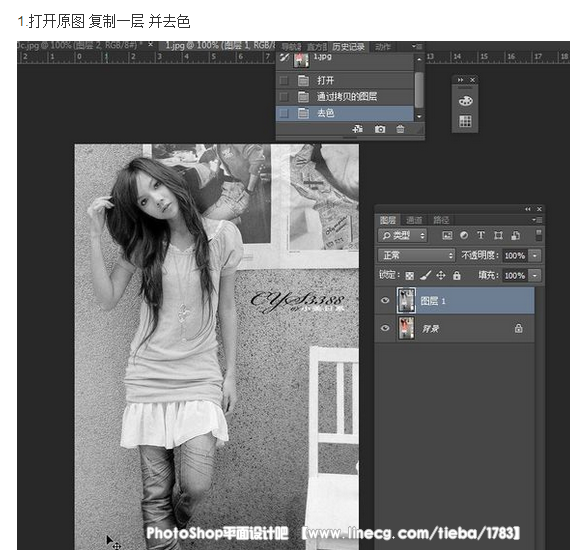Filter layers by pixel layers icon
Viewport: 570px width, 550px height.
click(447, 235)
